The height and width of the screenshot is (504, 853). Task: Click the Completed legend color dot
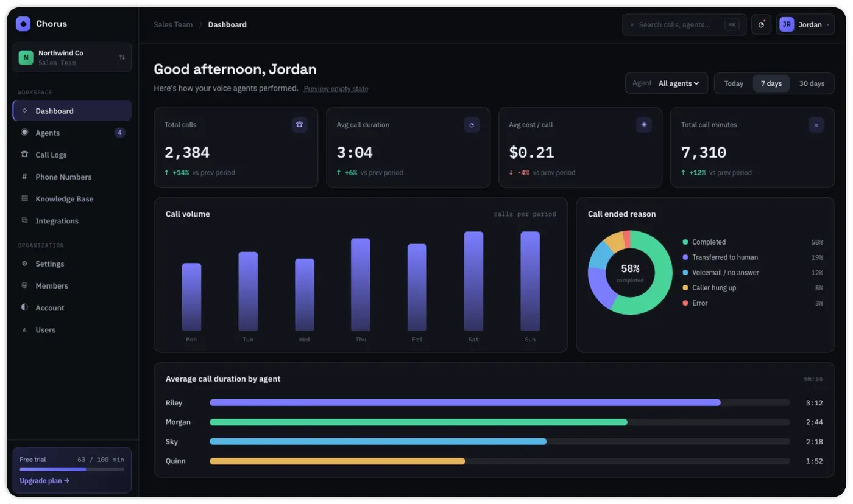[x=685, y=242]
